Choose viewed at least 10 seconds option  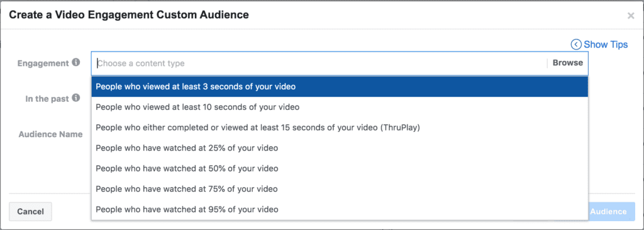(340, 107)
